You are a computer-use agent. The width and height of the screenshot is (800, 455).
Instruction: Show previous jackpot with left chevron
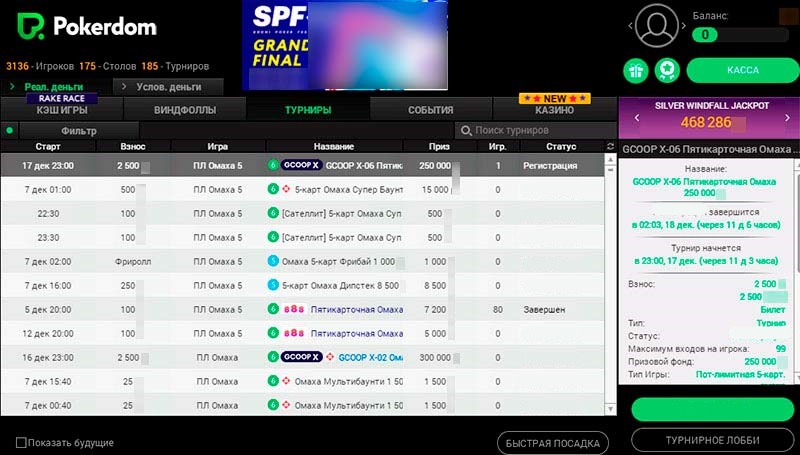point(637,118)
